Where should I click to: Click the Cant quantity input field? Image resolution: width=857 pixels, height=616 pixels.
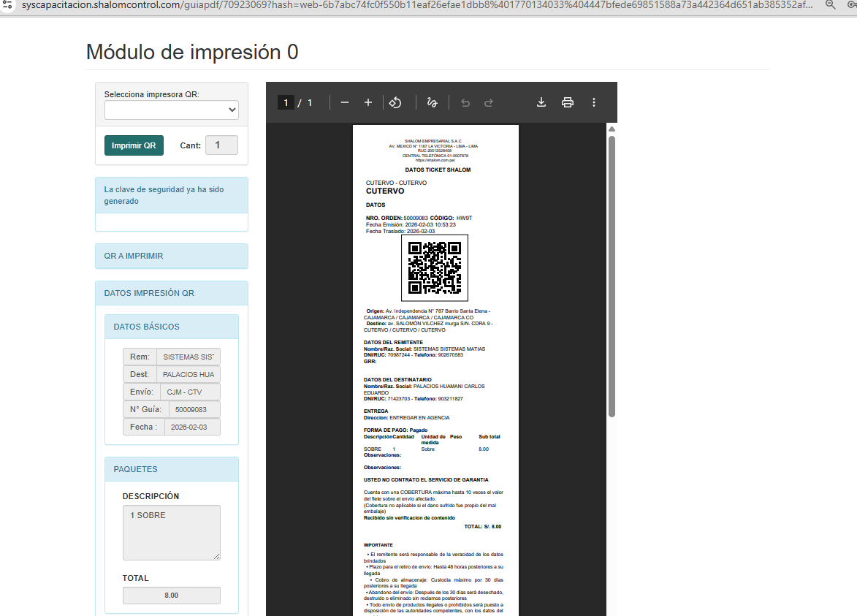tap(221, 145)
